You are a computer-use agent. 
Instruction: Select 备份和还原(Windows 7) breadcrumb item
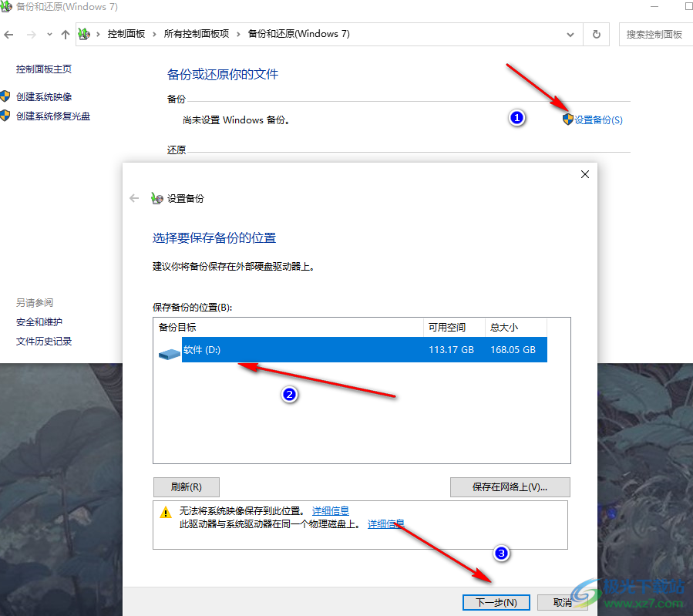299,34
